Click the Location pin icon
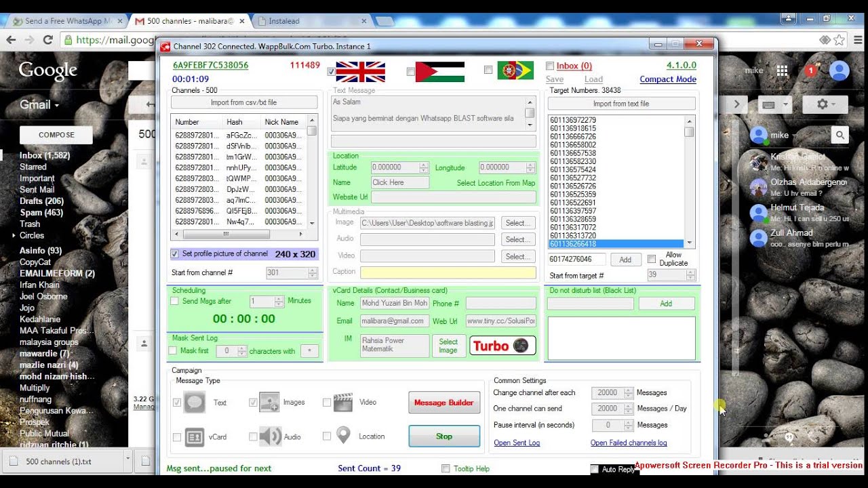 [x=344, y=435]
